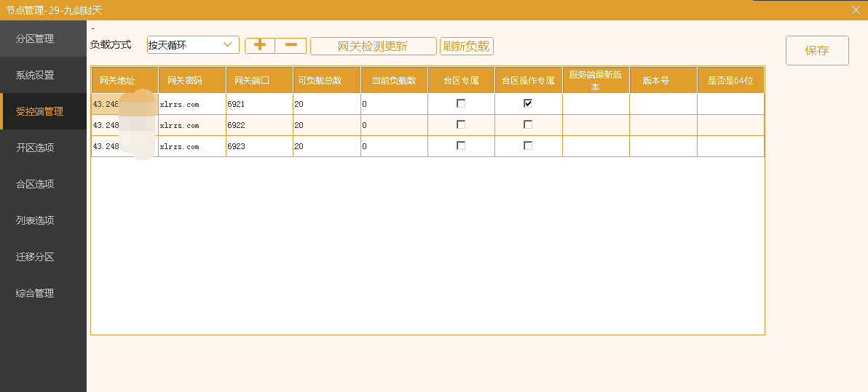Image resolution: width=868 pixels, height=392 pixels.
Task: Go to 合区选项 section
Action: [35, 184]
